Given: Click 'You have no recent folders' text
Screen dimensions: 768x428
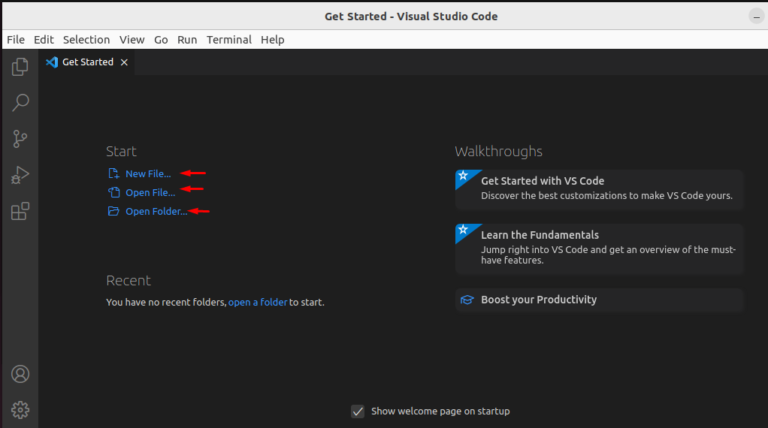Looking at the screenshot, I should coord(166,302).
